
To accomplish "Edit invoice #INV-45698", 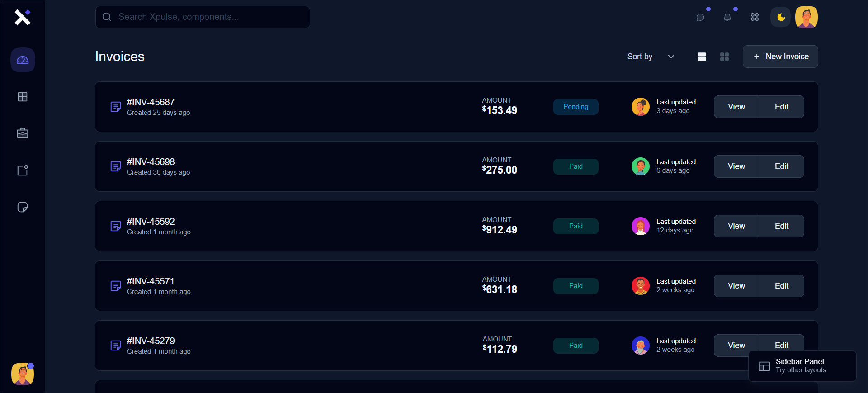I will (782, 166).
